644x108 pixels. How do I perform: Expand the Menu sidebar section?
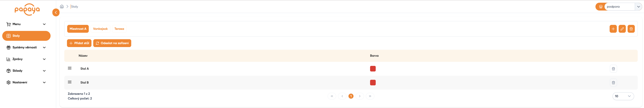(x=26, y=24)
